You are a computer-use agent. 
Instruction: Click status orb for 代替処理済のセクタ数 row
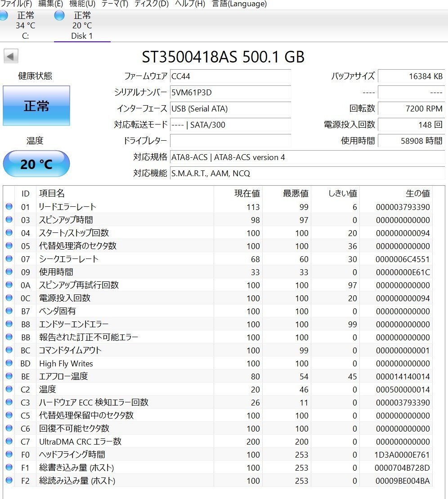click(x=9, y=246)
